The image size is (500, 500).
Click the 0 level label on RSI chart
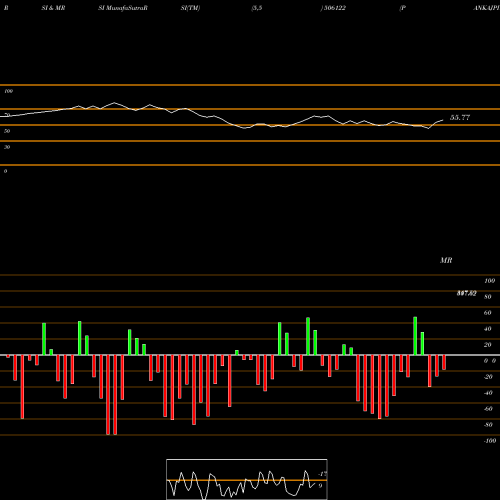pyautogui.click(x=5, y=171)
